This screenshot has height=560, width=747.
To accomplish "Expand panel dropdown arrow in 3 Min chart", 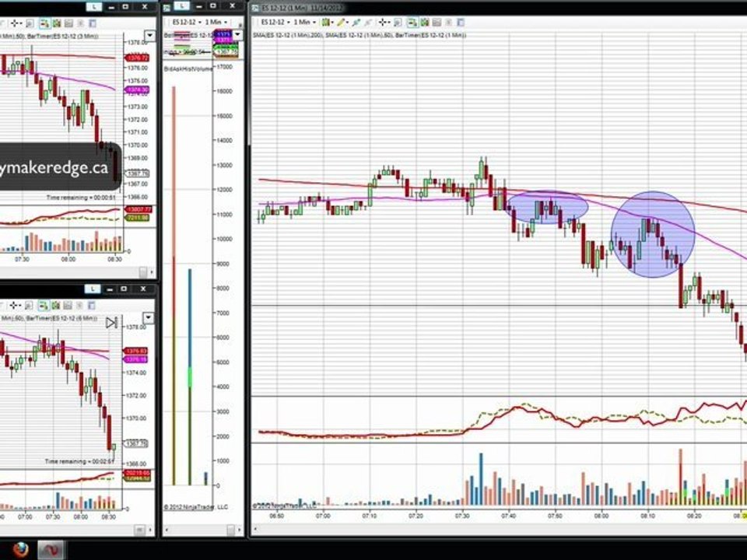I will [x=149, y=35].
